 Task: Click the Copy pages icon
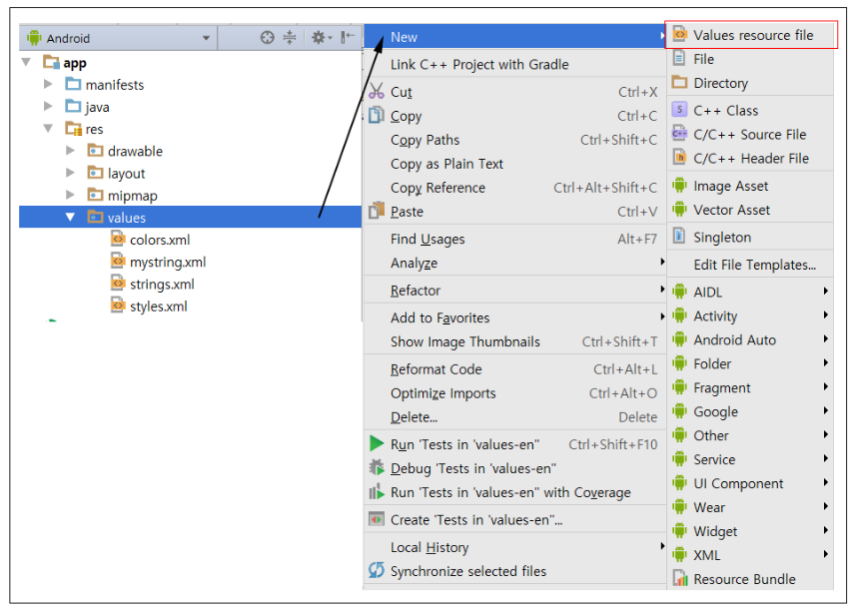coord(377,115)
